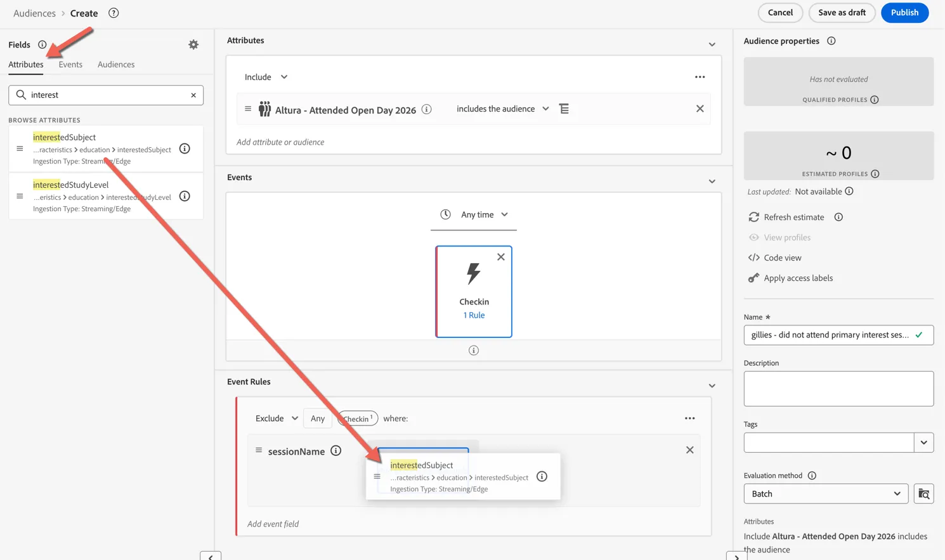Open evaluation method browse icon button

coord(923,493)
